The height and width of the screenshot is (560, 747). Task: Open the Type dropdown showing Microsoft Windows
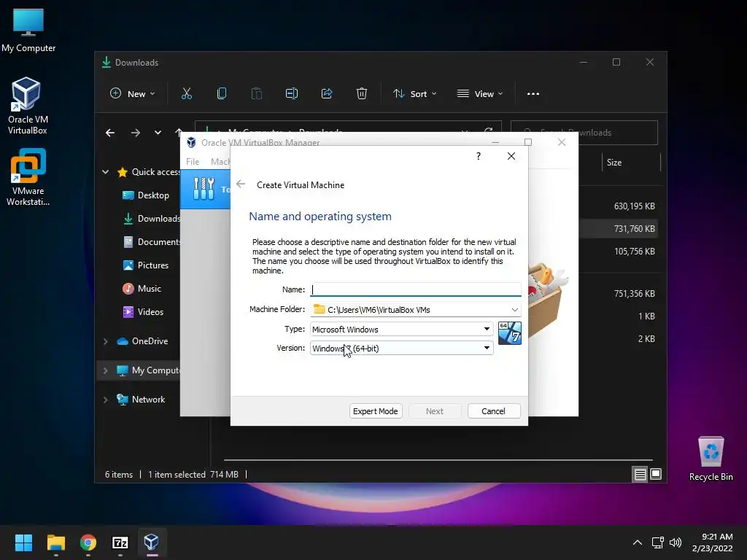tap(402, 329)
